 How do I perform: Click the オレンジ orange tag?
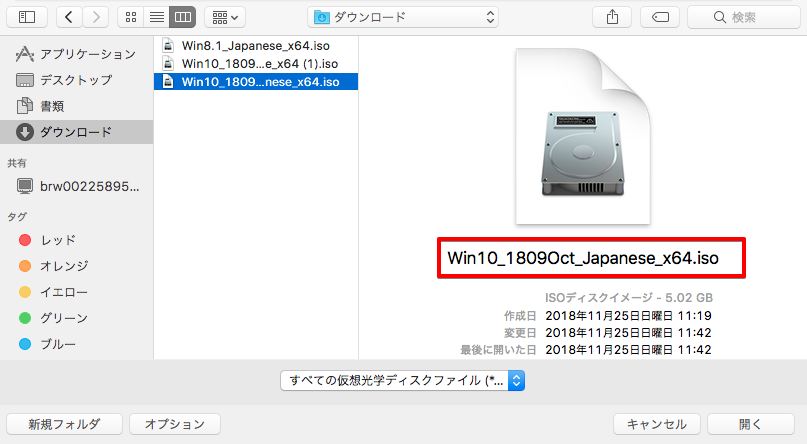(x=76, y=266)
